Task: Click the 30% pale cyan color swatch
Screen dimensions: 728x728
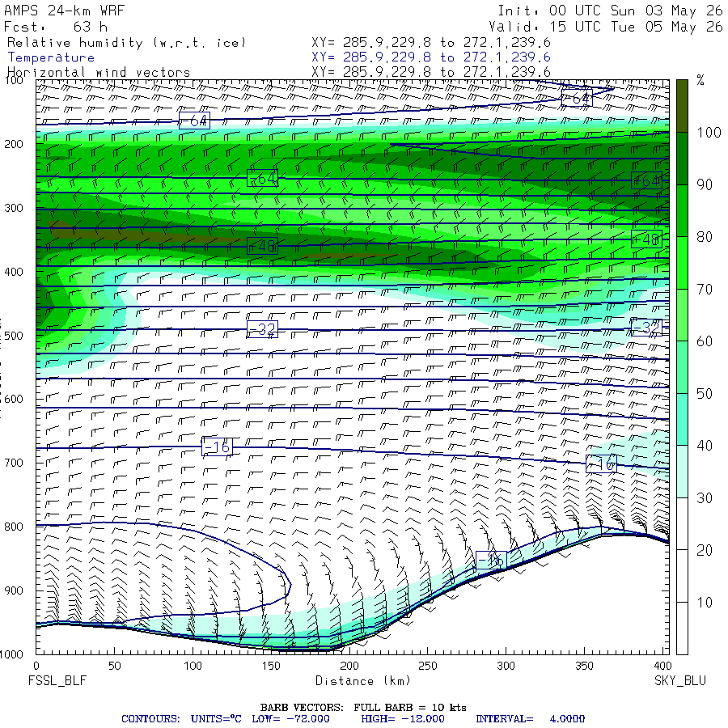Action: tap(682, 472)
